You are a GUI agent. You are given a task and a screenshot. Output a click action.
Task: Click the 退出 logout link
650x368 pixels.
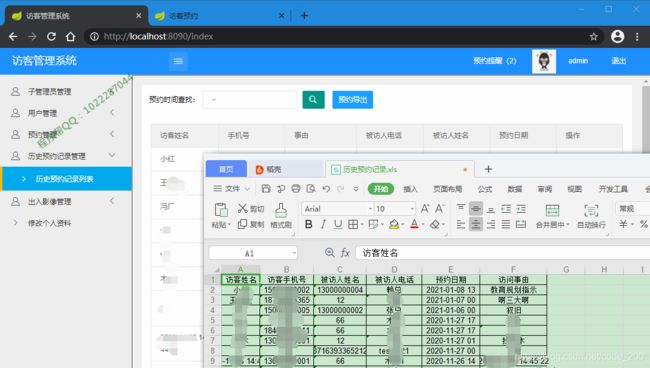pos(618,61)
